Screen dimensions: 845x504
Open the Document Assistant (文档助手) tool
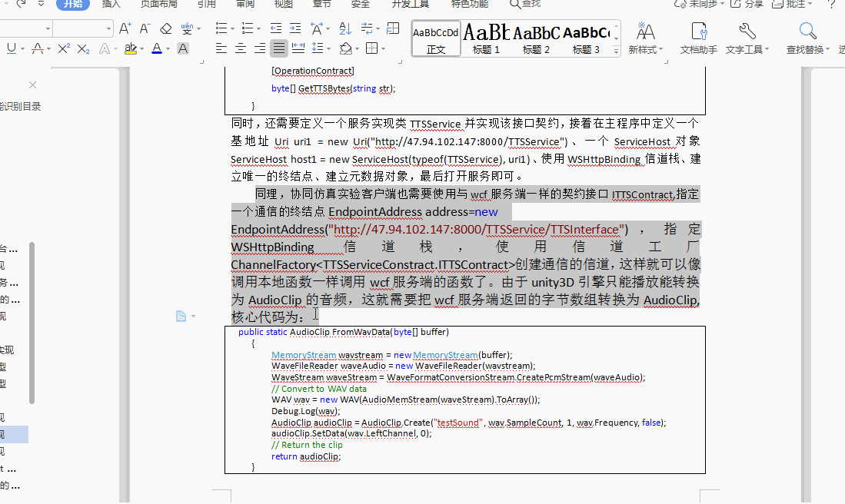(x=698, y=38)
